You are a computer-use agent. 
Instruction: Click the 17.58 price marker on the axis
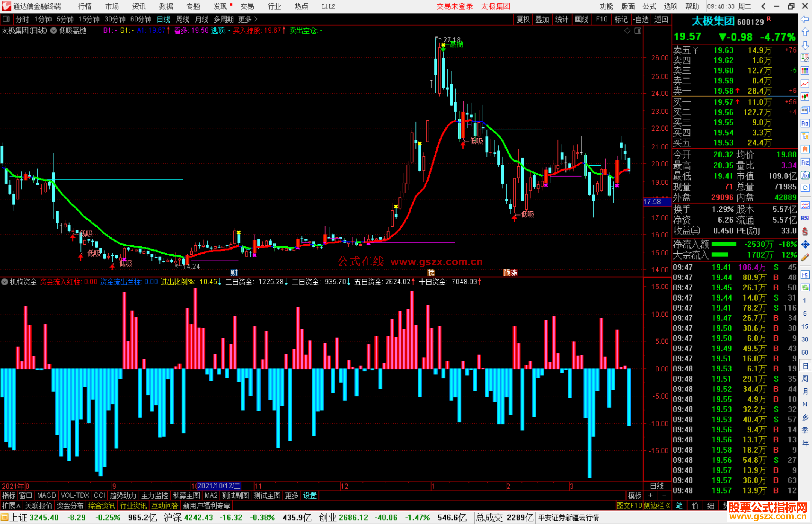[x=657, y=202]
